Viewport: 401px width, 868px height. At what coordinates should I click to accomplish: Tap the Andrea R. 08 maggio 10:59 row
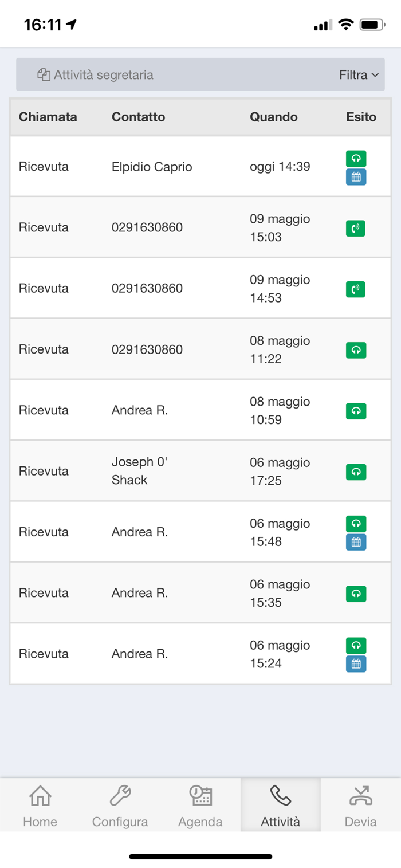[x=200, y=410]
